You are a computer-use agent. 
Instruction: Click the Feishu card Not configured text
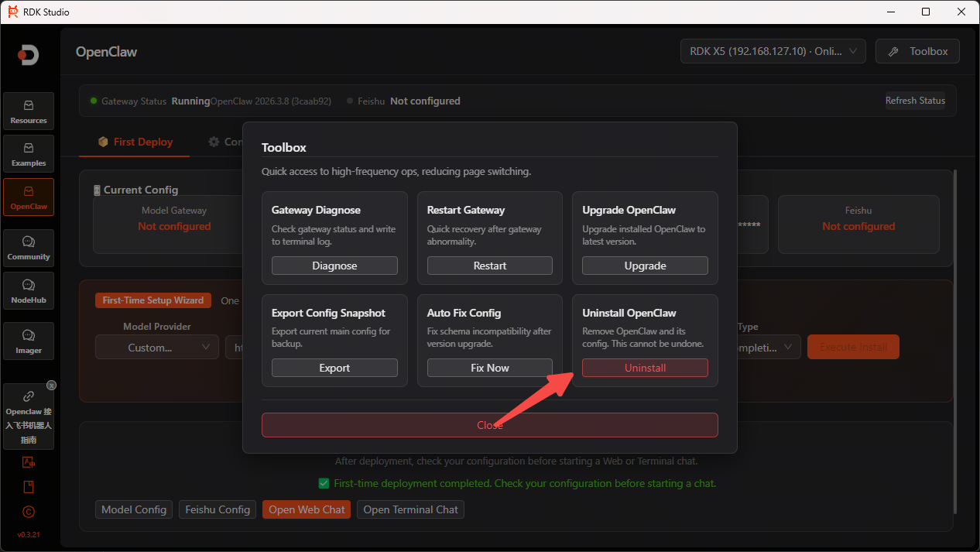(858, 226)
